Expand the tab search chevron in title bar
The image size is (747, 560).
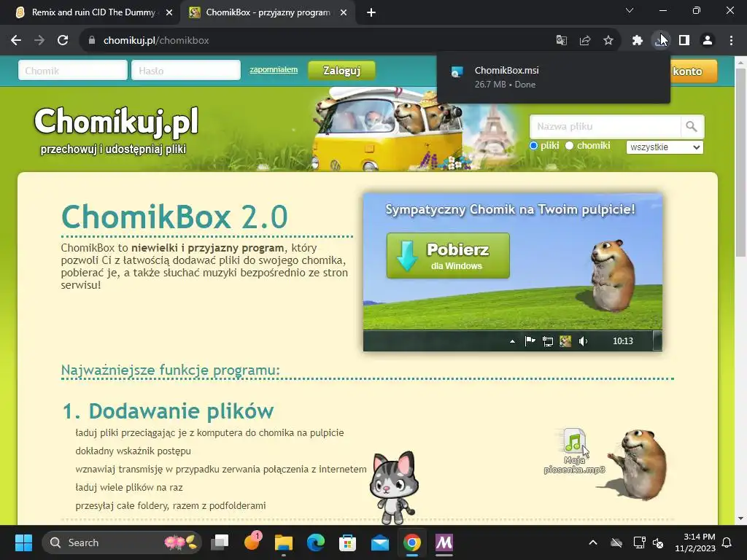point(630,10)
